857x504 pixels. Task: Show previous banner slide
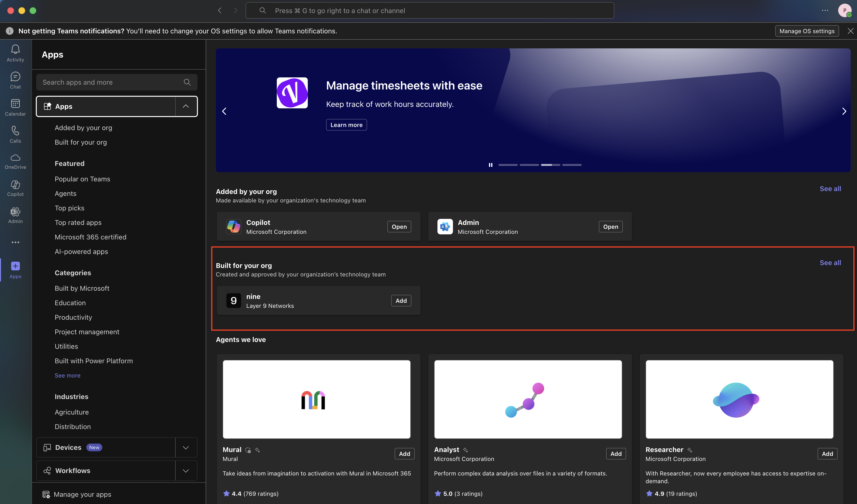point(224,111)
